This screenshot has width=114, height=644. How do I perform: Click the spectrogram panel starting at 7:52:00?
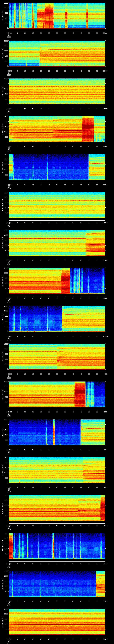pos(57,54)
